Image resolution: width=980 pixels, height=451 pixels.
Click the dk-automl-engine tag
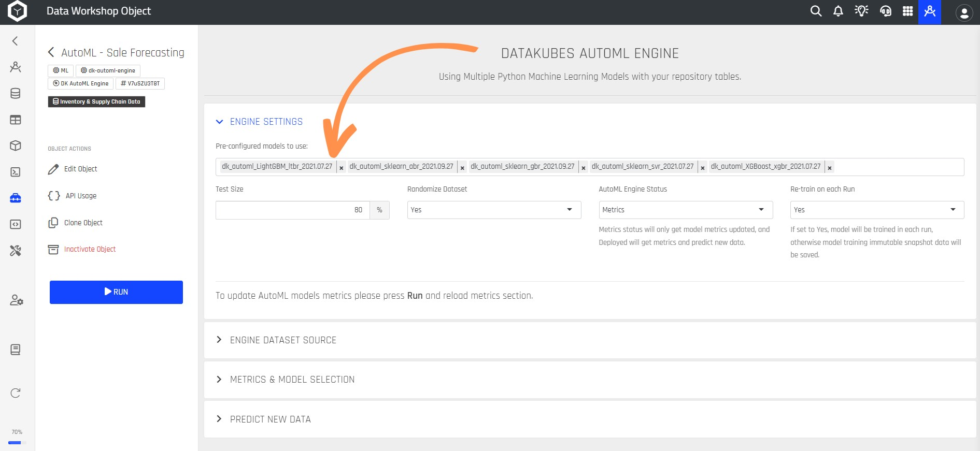click(108, 70)
